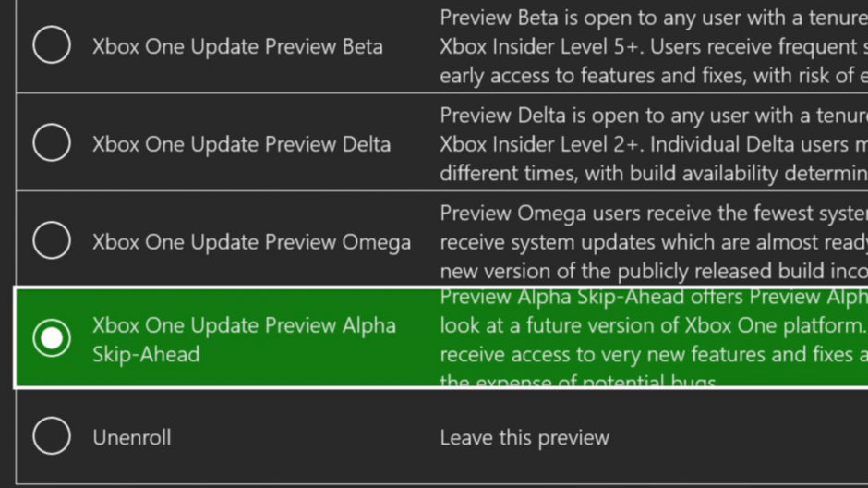The height and width of the screenshot is (488, 868).
Task: Click the "Xbox One Update Preview Omega" label
Action: (x=251, y=242)
